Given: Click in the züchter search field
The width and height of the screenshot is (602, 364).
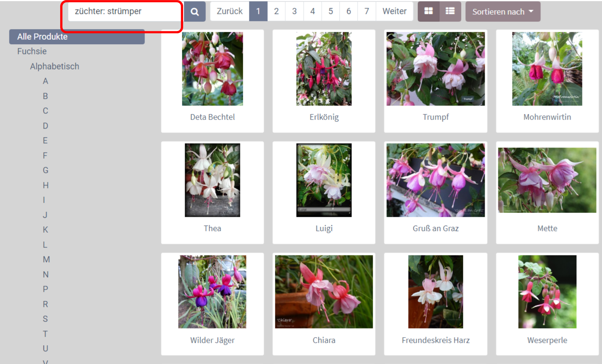Looking at the screenshot, I should tap(123, 12).
